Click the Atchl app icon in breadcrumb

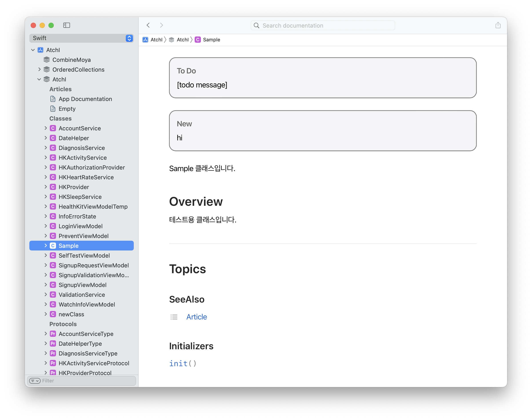[145, 40]
